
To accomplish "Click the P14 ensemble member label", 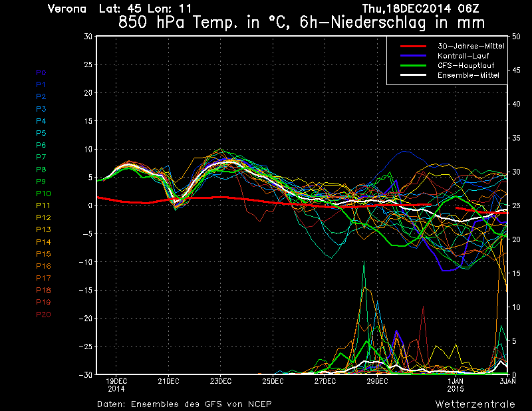I will coord(43,242).
